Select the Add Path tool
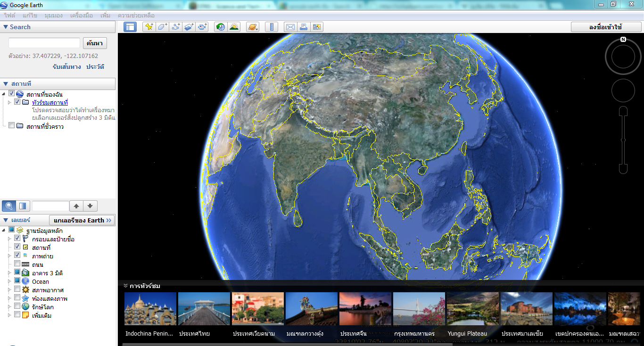 pos(176,27)
